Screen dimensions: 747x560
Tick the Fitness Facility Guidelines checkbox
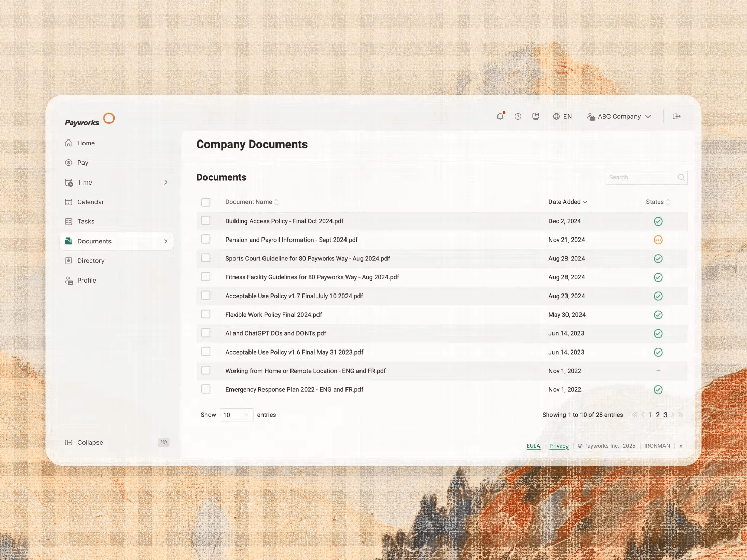(206, 276)
